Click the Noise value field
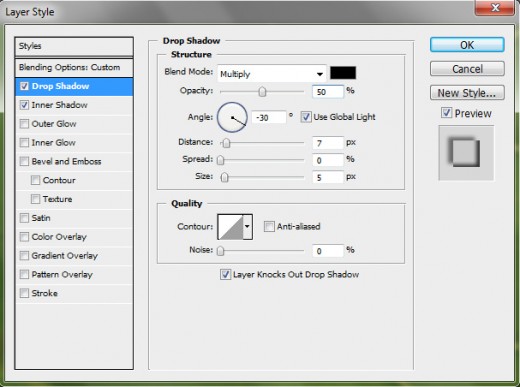 click(328, 251)
